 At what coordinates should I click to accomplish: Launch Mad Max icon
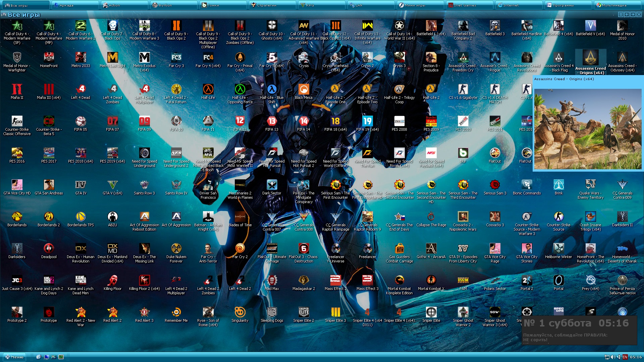(x=272, y=283)
